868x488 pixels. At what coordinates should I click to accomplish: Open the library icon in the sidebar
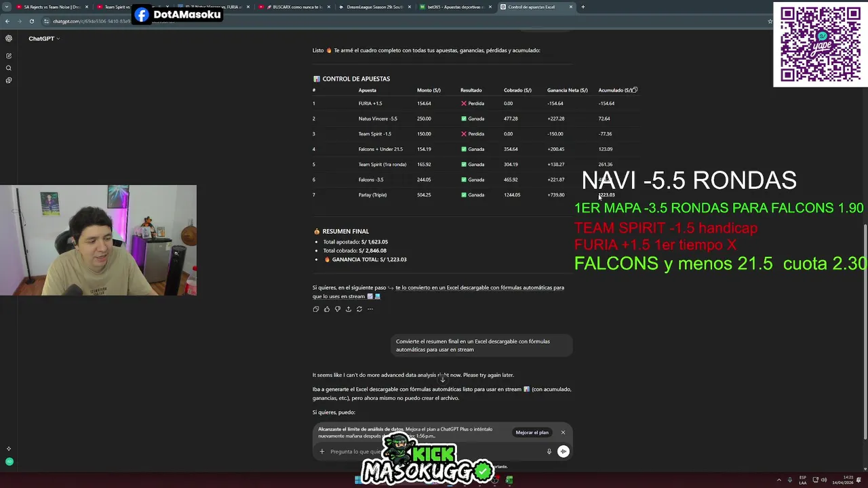(x=9, y=80)
